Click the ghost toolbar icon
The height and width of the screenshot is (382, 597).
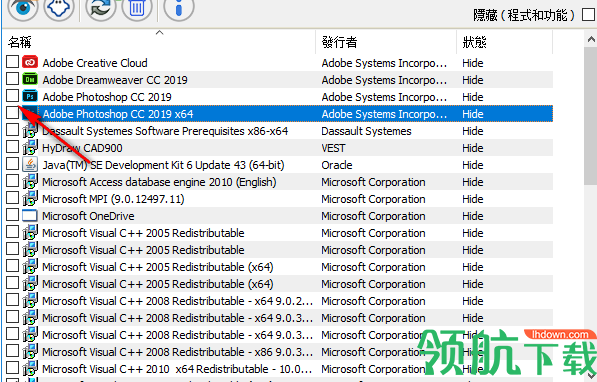click(59, 8)
